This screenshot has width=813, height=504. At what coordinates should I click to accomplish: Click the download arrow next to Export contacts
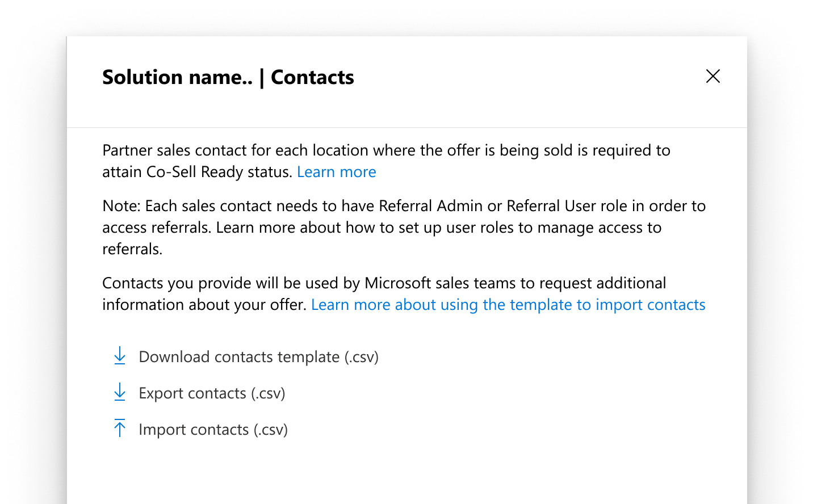[x=120, y=392]
